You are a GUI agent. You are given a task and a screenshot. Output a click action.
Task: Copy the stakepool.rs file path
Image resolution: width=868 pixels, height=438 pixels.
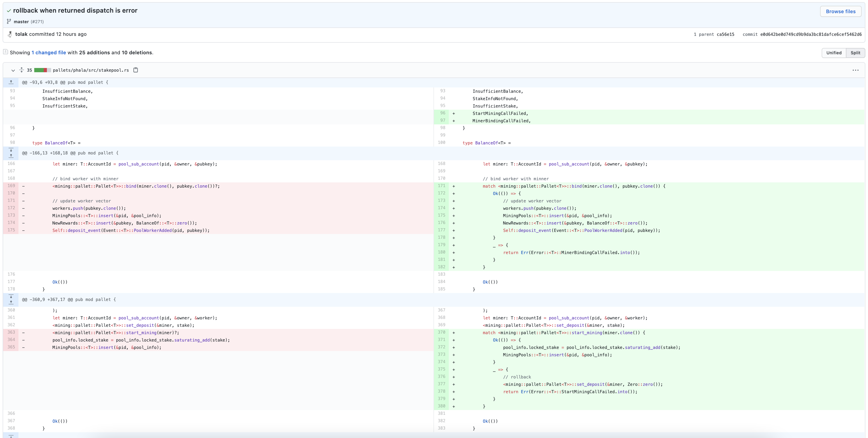click(135, 70)
